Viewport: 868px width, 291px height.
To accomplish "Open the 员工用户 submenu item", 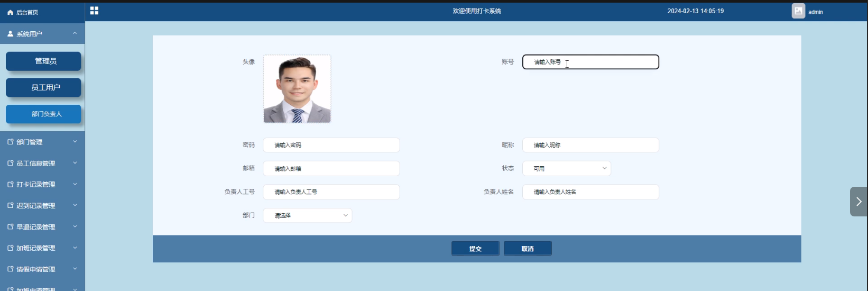I will [43, 87].
